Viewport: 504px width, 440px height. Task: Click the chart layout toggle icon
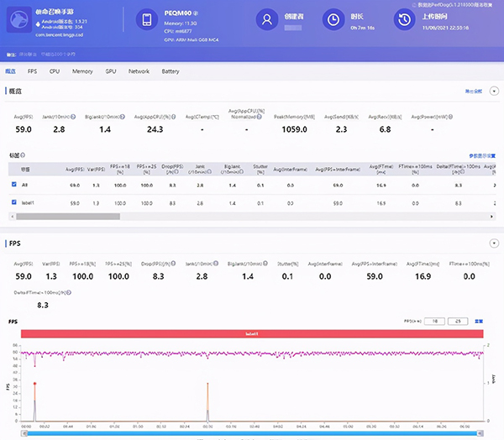(x=479, y=321)
